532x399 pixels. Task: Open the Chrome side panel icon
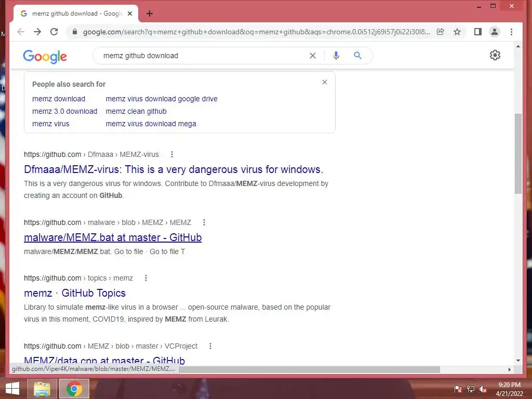click(x=478, y=32)
